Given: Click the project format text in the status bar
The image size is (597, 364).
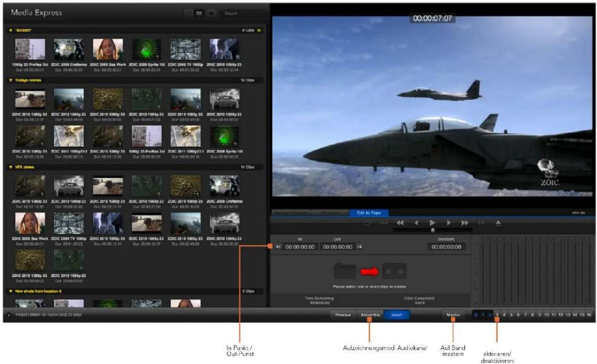Looking at the screenshot, I should [x=49, y=314].
